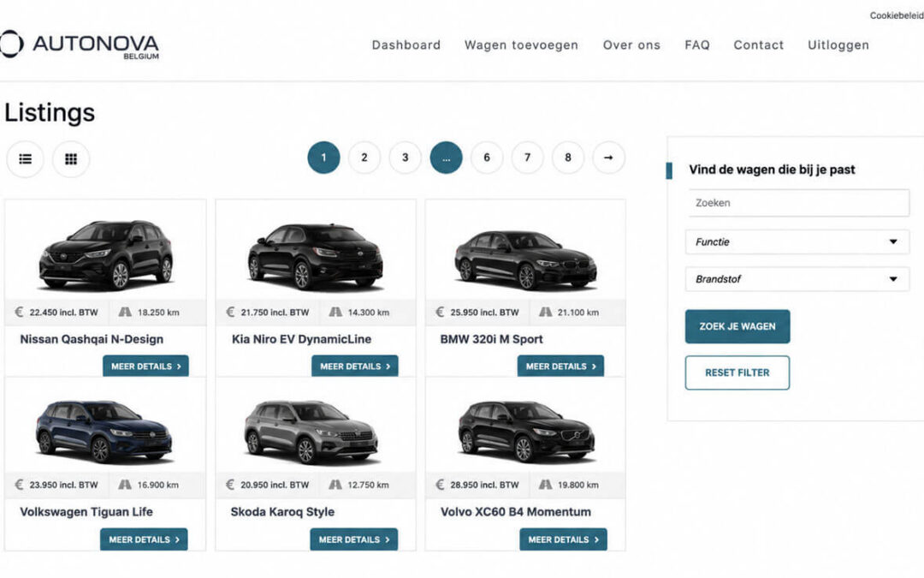Viewport: 924px width, 578px height.
Task: Click title Nissan Qashqai N-Design
Action: pos(92,339)
